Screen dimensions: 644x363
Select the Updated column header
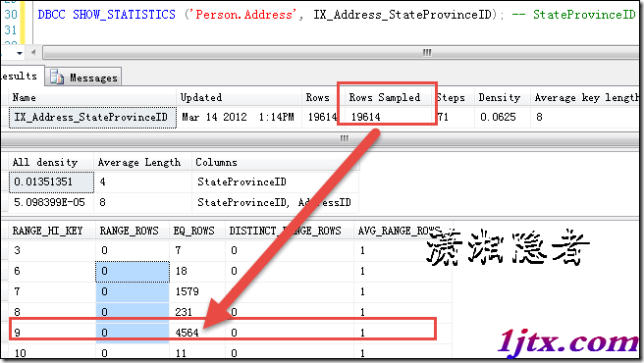coord(239,97)
